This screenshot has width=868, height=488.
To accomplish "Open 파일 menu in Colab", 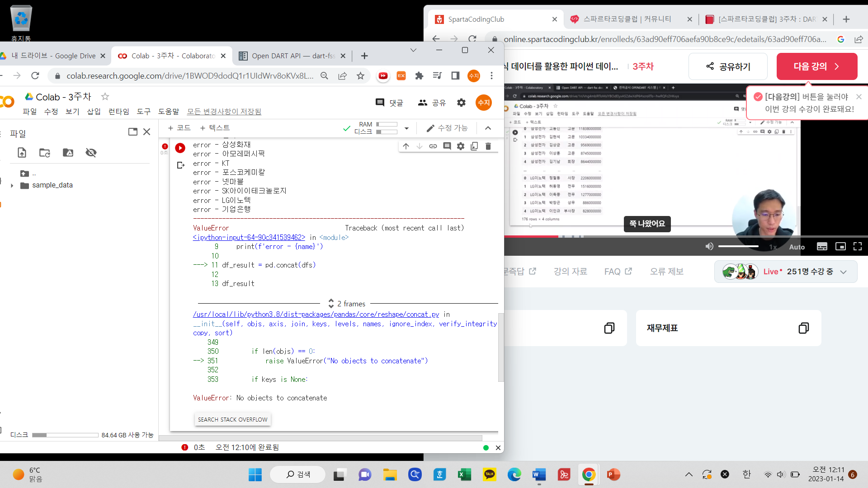I will click(30, 112).
